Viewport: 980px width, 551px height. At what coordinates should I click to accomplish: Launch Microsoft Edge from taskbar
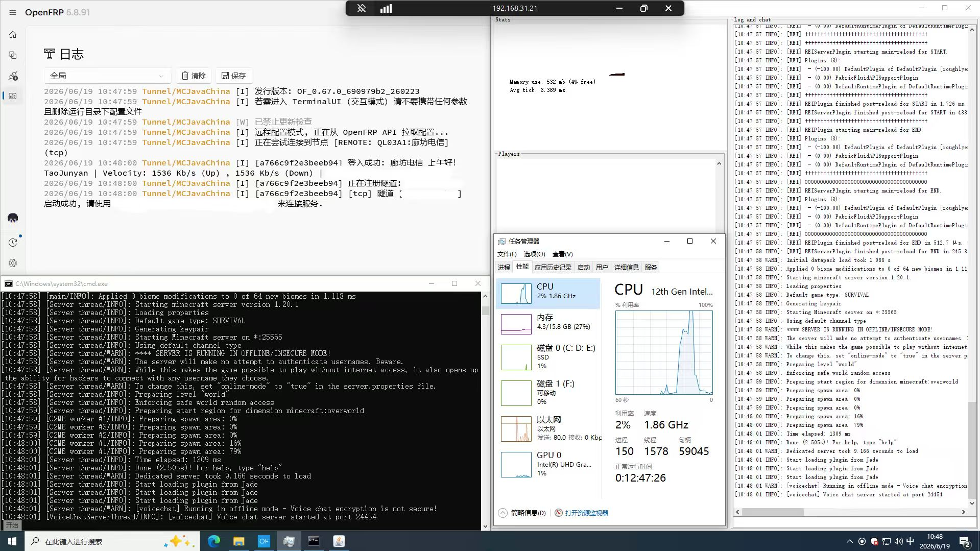tap(214, 541)
